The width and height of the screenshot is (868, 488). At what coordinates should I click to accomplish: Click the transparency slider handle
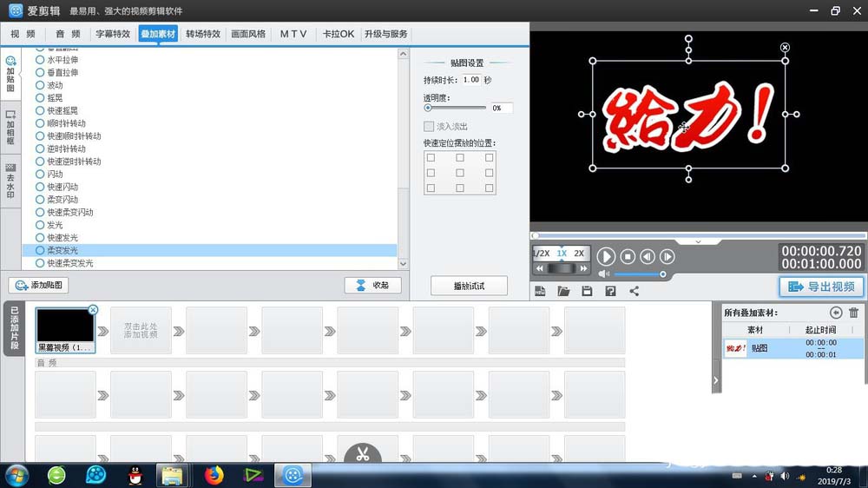428,108
